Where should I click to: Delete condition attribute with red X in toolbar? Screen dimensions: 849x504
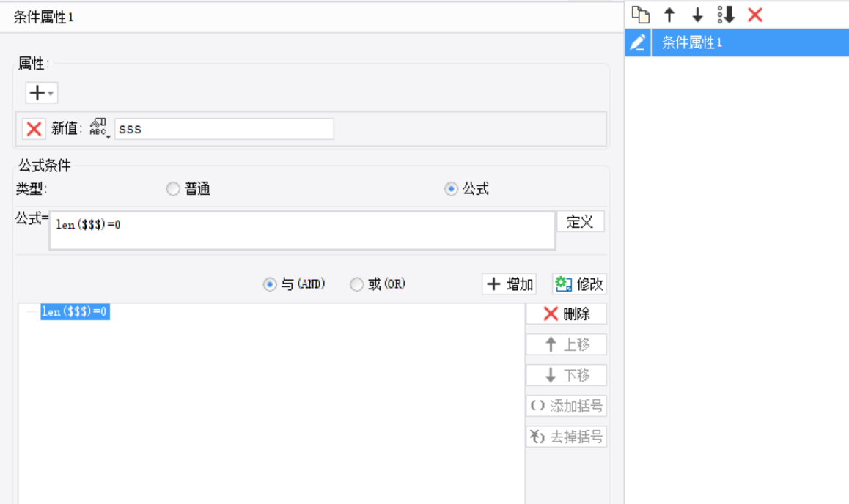pos(754,15)
